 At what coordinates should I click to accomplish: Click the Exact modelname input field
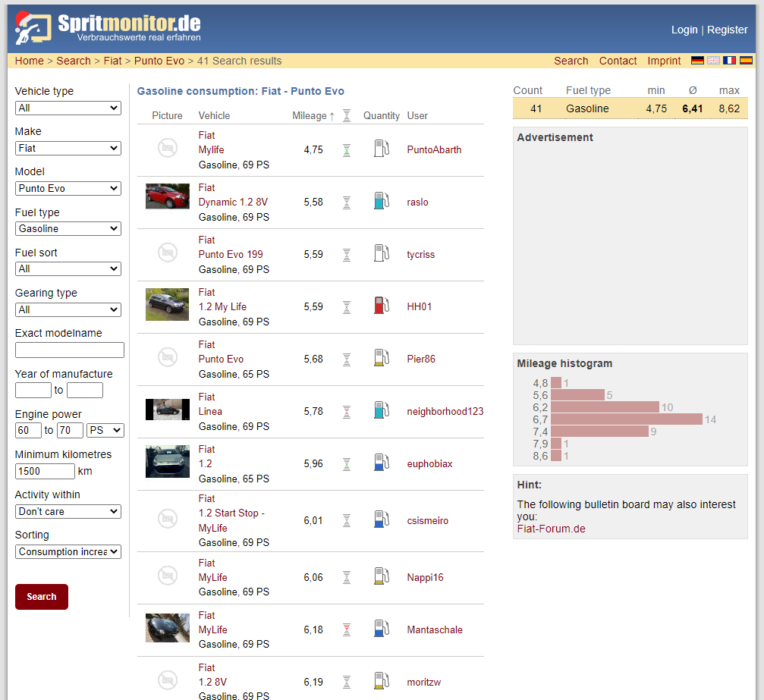pyautogui.click(x=70, y=350)
